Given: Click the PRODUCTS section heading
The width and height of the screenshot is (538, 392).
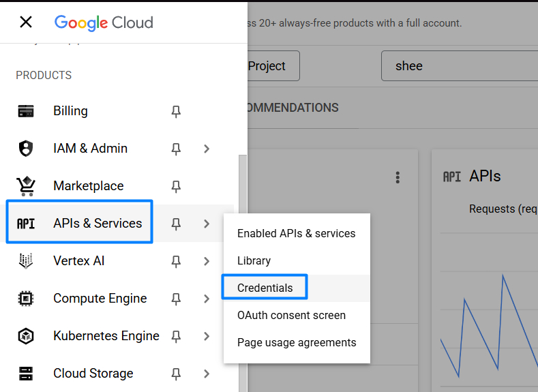Looking at the screenshot, I should point(44,75).
